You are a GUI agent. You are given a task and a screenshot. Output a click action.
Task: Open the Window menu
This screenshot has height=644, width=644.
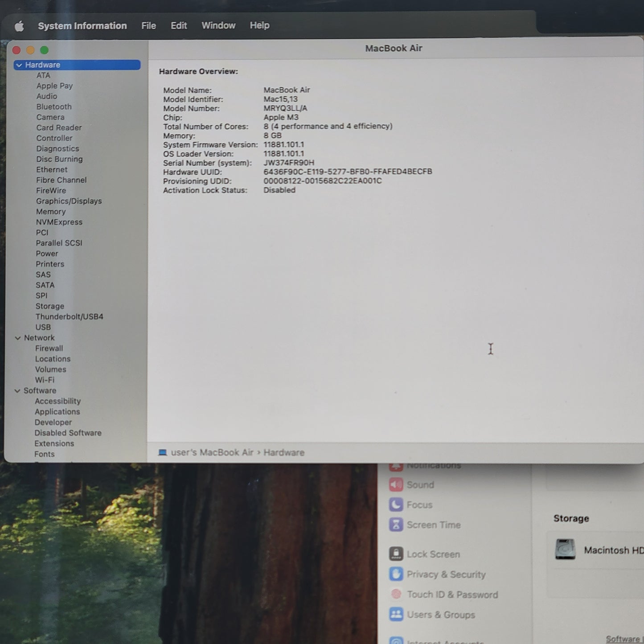click(218, 25)
